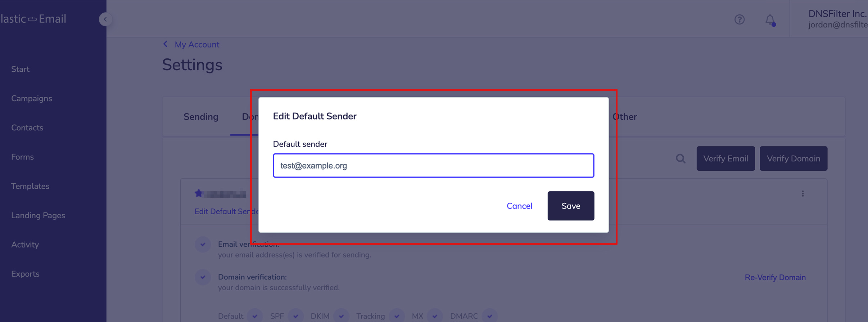Click the search magnifier icon
Viewport: 868px width, 322px height.
click(x=680, y=158)
